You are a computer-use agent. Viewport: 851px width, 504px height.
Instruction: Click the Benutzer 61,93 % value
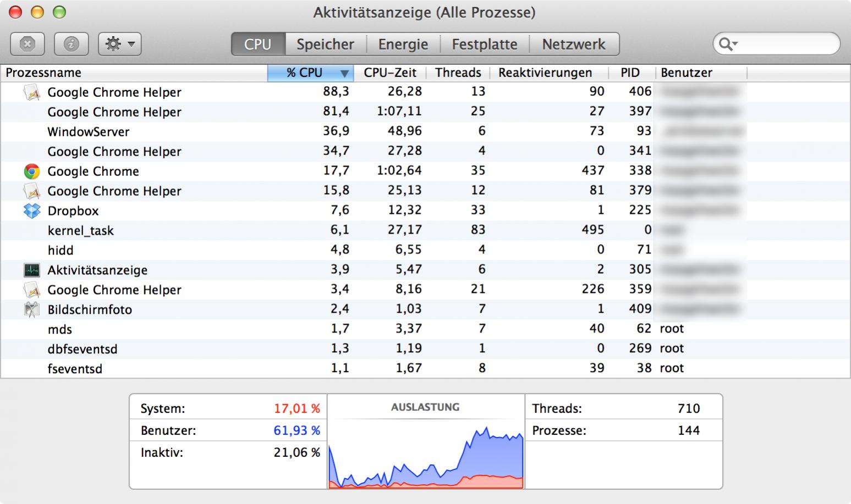[x=297, y=431]
